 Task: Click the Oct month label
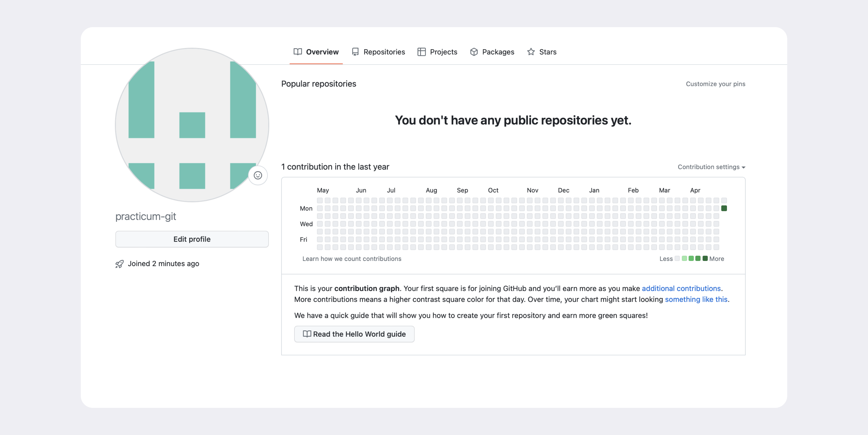click(493, 190)
